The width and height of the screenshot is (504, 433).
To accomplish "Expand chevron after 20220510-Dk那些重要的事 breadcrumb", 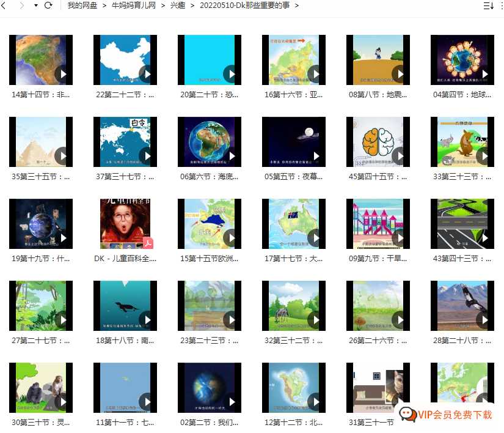I will [297, 6].
